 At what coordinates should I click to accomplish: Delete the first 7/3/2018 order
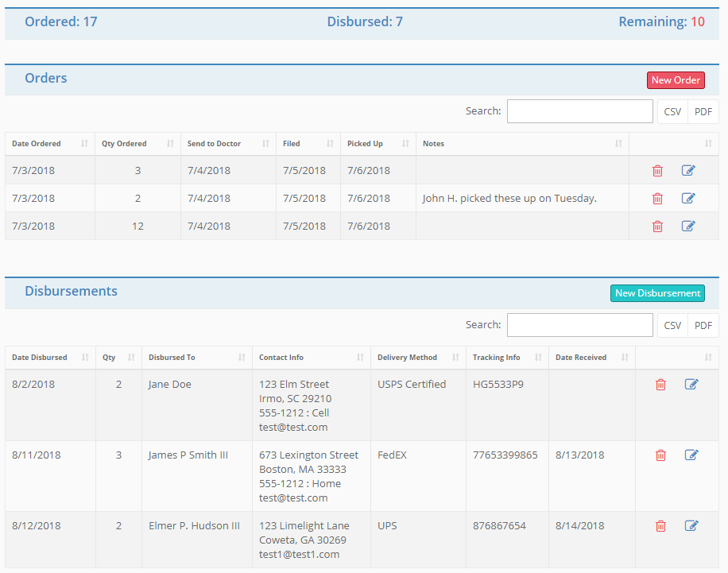[657, 170]
